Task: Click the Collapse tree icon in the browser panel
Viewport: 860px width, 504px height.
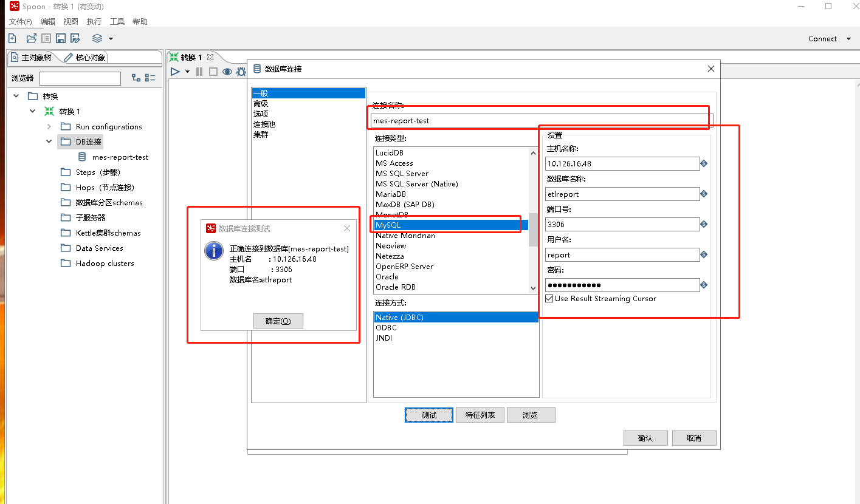Action: pyautogui.click(x=150, y=78)
